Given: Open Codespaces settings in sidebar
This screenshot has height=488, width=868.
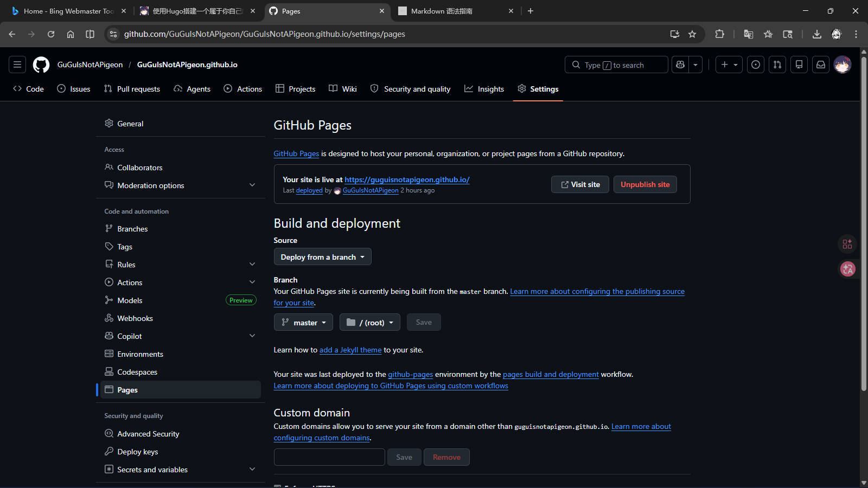Looking at the screenshot, I should click(x=181, y=372).
